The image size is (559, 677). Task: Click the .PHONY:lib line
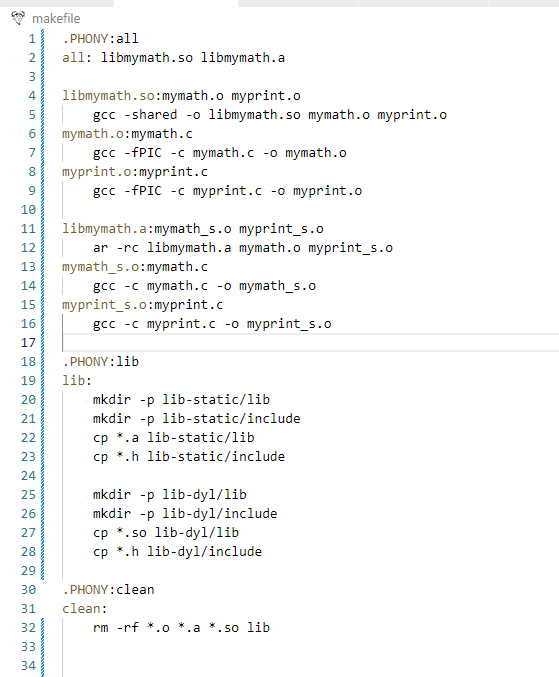click(x=100, y=362)
